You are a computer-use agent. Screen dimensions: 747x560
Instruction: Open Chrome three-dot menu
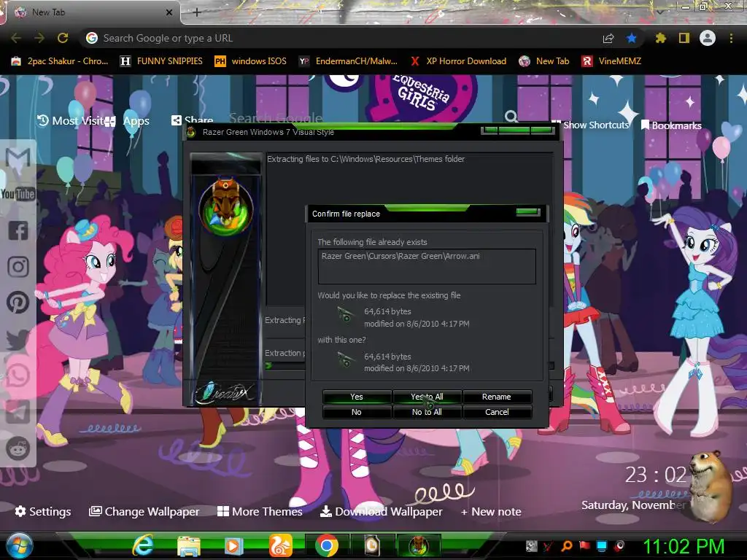731,38
